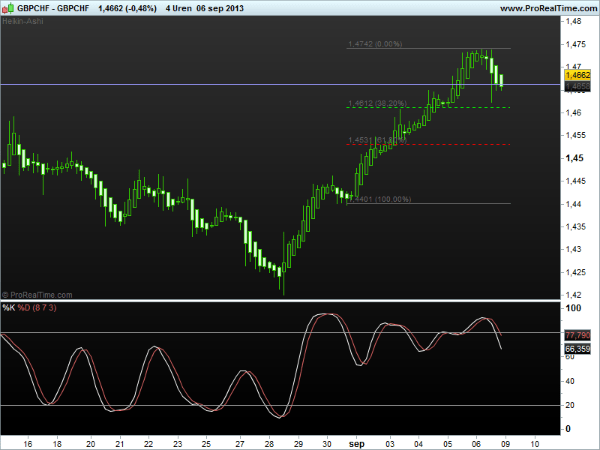Click the gray 1,4658 price level tag
This screenshot has width=600, height=450.
point(578,86)
